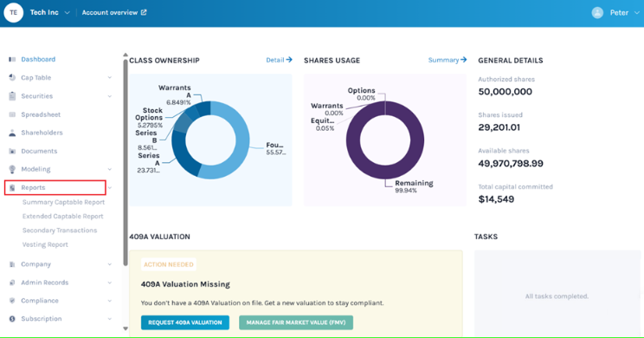Open the Peter account dropdown arrow

click(x=636, y=13)
